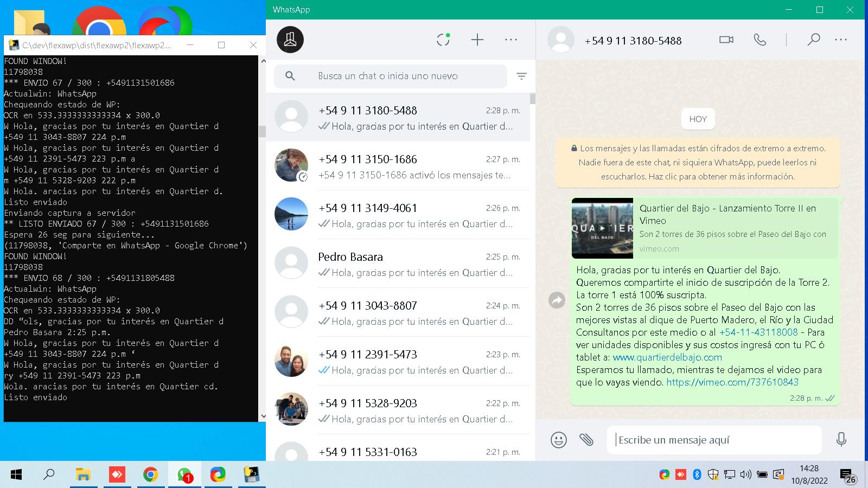Open your WhatsApp profile avatar
Screen dimensions: 868x488
coord(290,40)
